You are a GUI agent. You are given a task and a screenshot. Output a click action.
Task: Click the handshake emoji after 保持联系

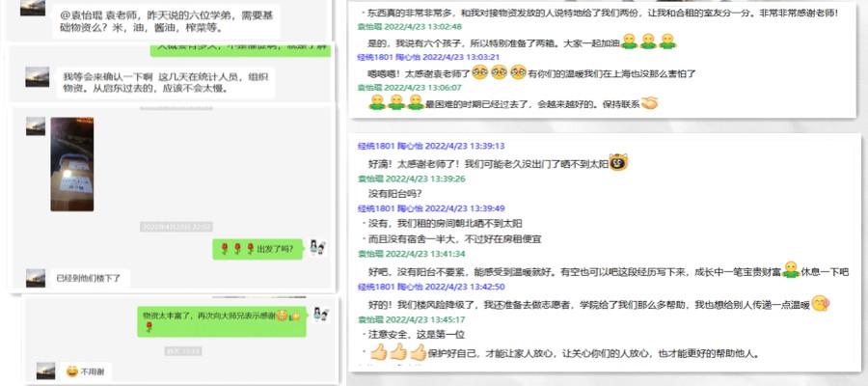649,102
